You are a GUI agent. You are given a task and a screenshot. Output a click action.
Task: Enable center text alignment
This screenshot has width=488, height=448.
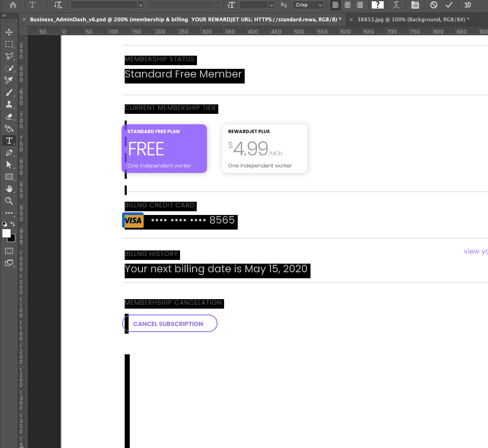click(x=348, y=5)
